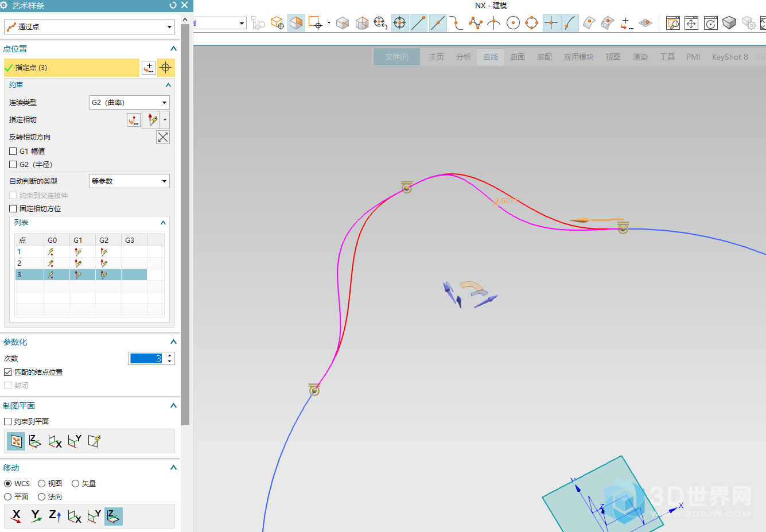The image size is (766, 532).
Task: Select the Y direction move icon
Action: [x=36, y=517]
